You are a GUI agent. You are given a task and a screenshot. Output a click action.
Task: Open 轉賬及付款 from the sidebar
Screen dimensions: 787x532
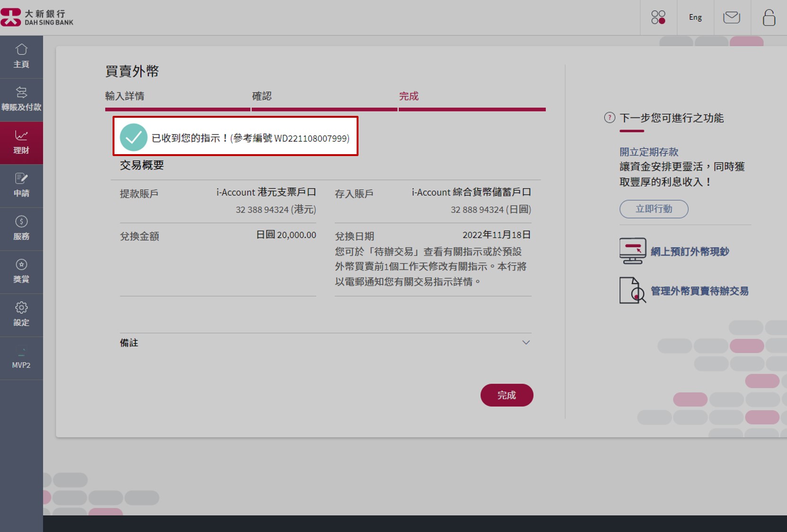(21, 98)
